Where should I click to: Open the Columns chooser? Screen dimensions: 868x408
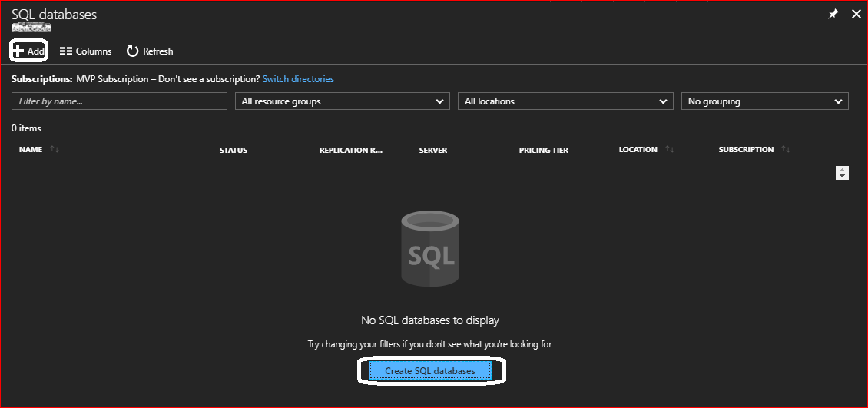point(86,51)
